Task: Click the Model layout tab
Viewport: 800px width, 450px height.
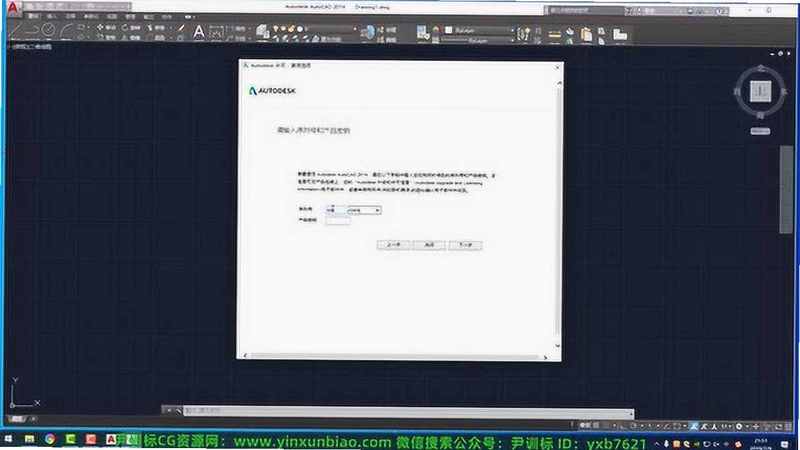Action: [17, 419]
